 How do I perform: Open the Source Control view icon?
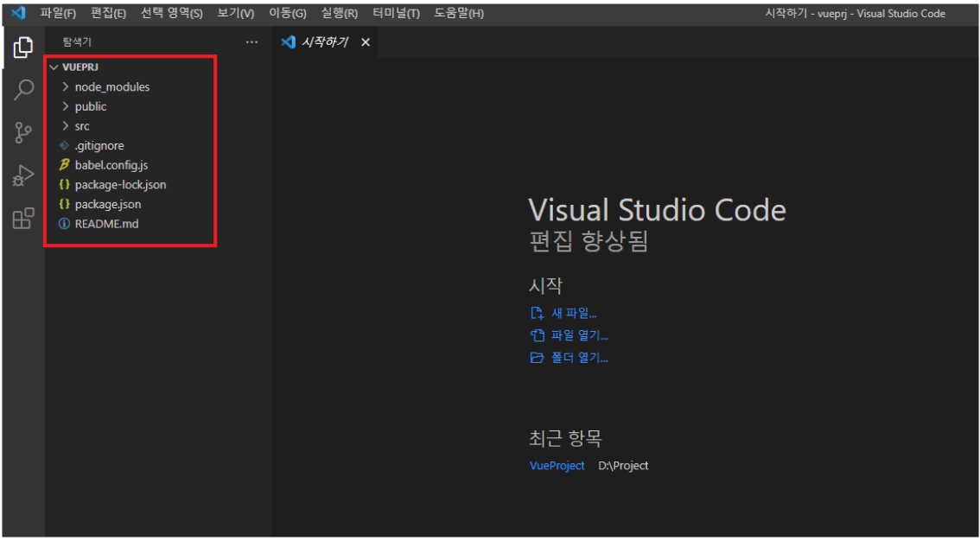pyautogui.click(x=23, y=132)
